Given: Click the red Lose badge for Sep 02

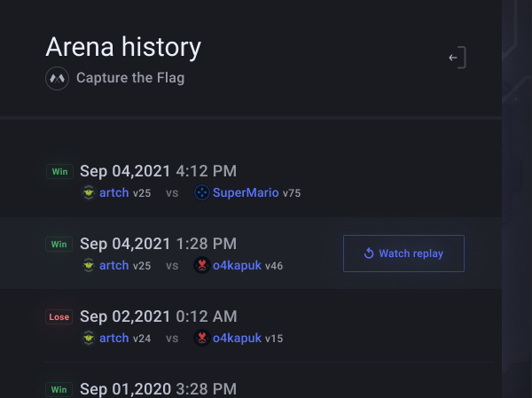Looking at the screenshot, I should coord(59,316).
